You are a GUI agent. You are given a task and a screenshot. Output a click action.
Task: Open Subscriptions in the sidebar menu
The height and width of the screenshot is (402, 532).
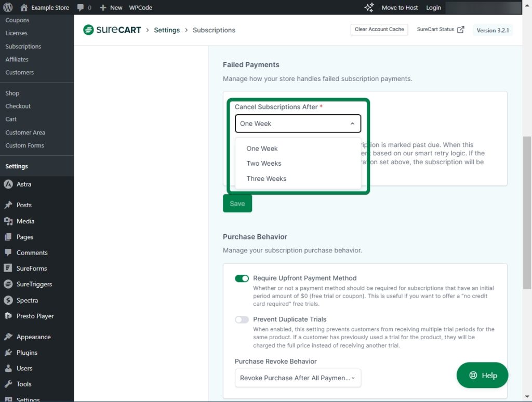[23, 46]
